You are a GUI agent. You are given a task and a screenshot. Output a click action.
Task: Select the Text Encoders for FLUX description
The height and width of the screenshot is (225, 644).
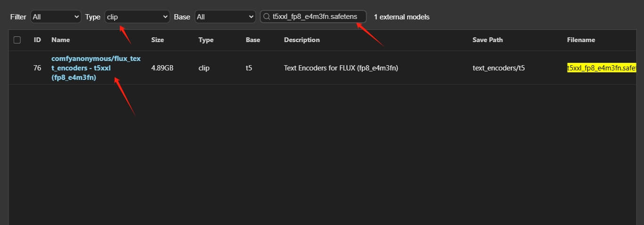(341, 68)
